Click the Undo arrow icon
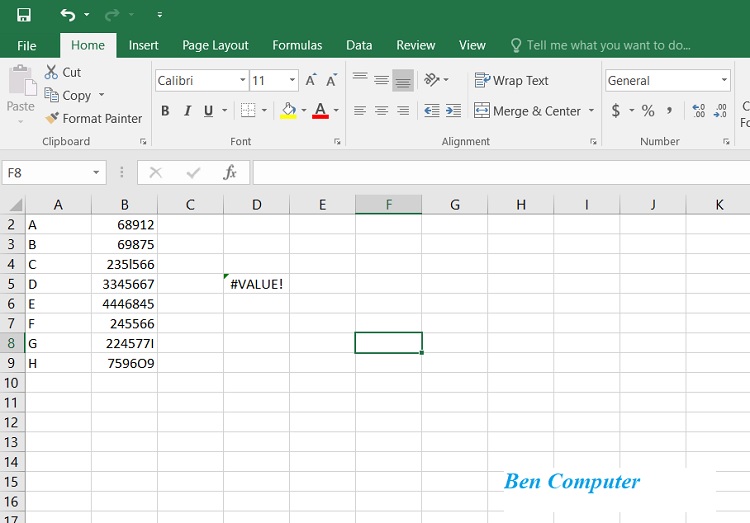 click(x=67, y=15)
